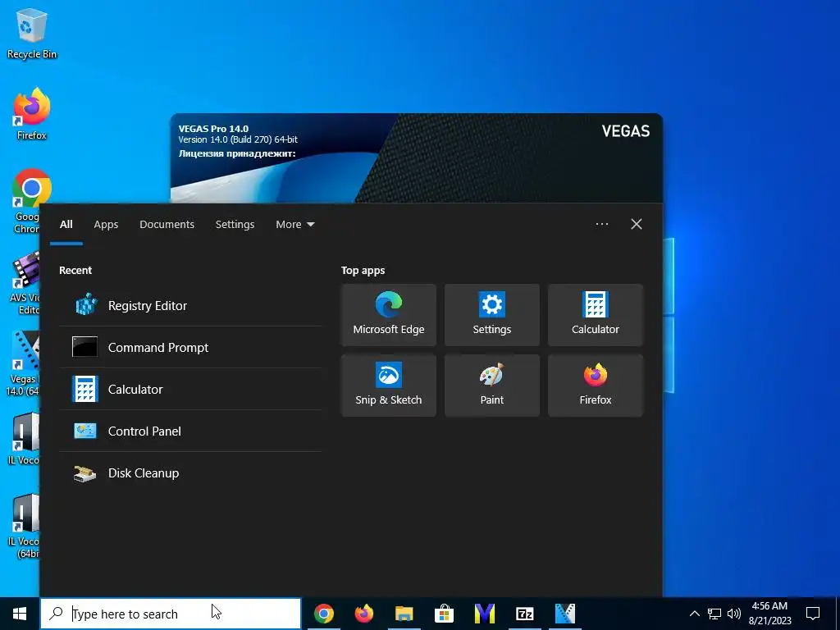Click the Recent heading in search panel
The width and height of the screenshot is (840, 630).
click(75, 270)
